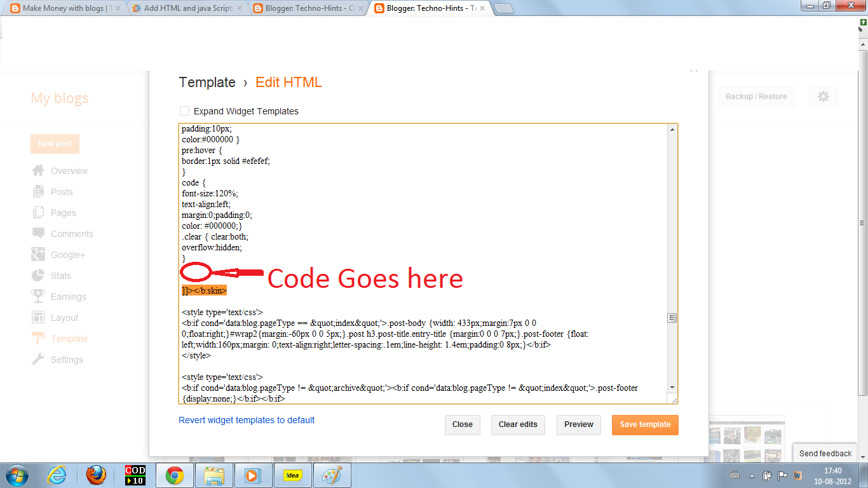Click the Action Center flag tray icon

(x=782, y=475)
